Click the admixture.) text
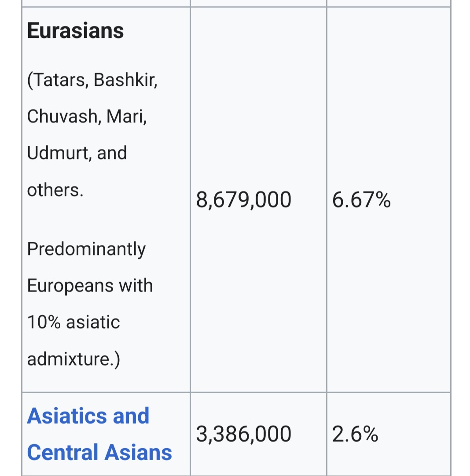470x476 pixels. tap(73, 359)
